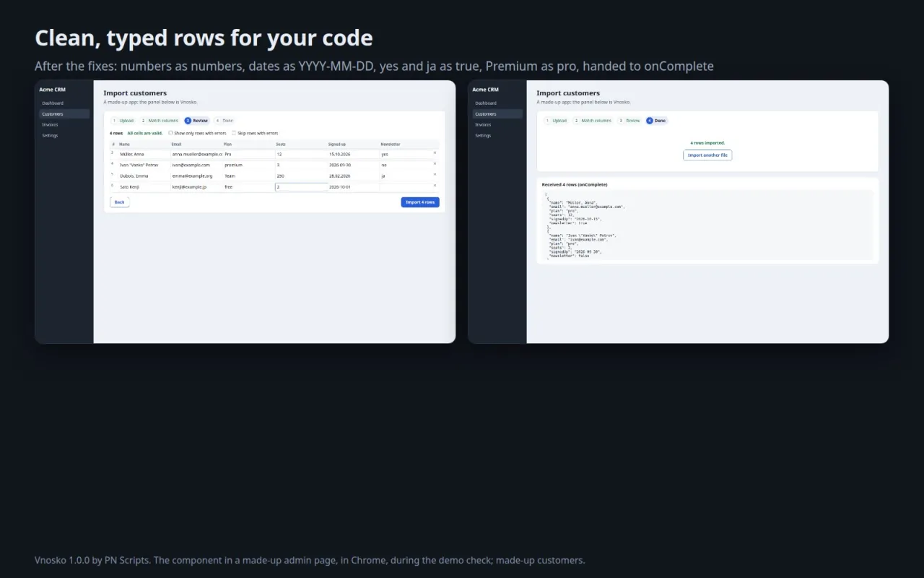Go to step 1 Upload in the Done screen
924x578 pixels.
556,121
